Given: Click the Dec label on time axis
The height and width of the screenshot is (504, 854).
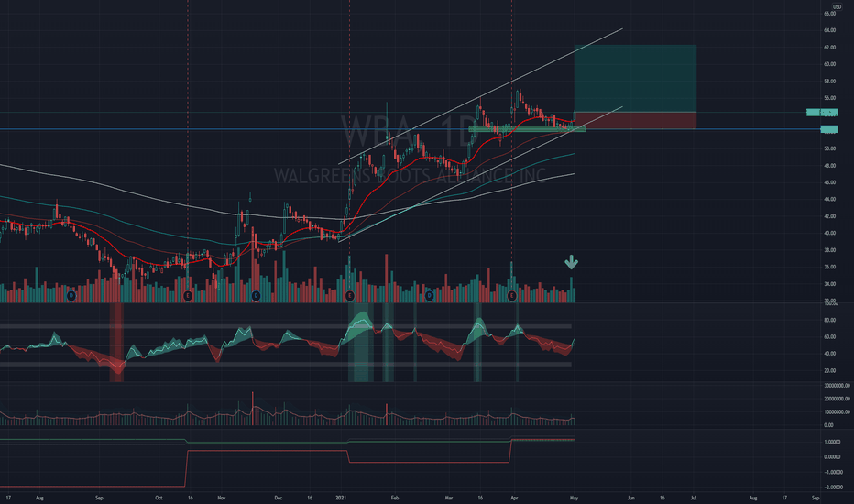Looking at the screenshot, I should click(279, 498).
